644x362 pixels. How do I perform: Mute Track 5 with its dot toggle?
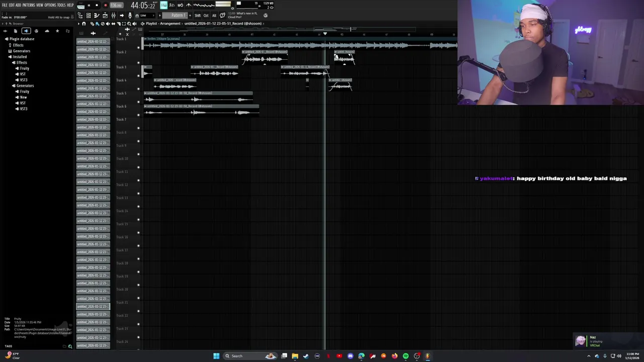point(138,102)
